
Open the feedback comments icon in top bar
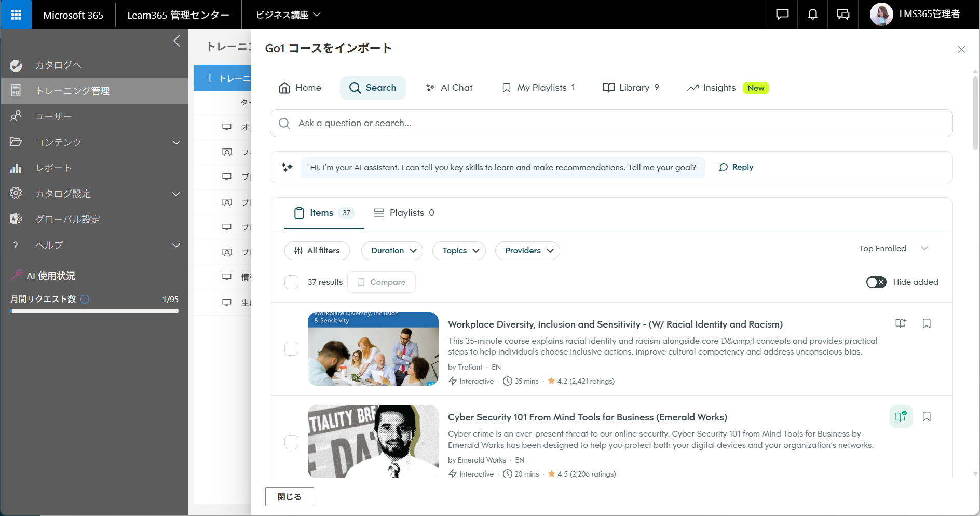[843, 15]
